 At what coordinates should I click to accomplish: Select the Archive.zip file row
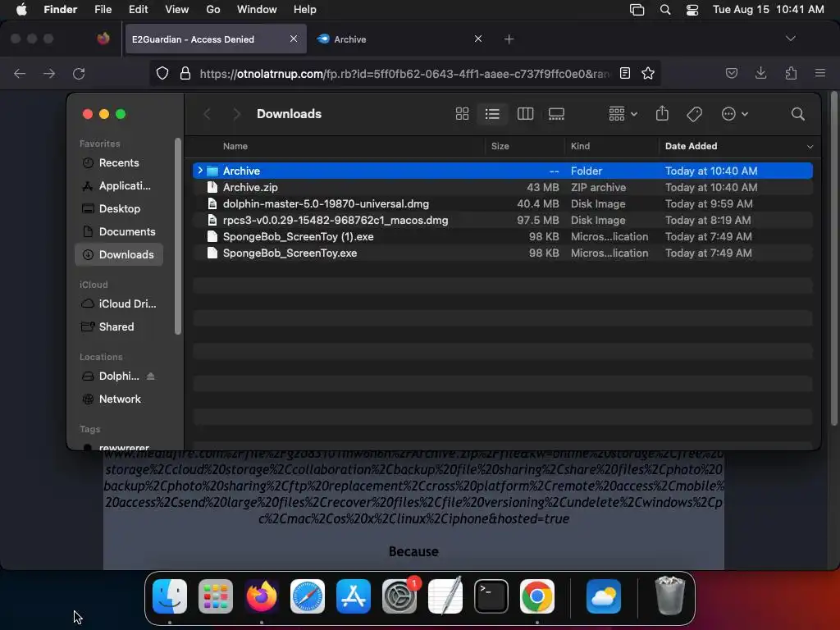(503, 187)
